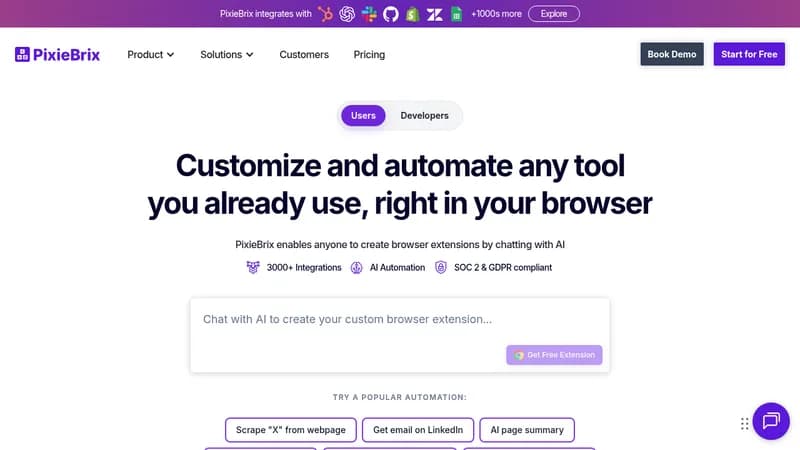Expand the Solutions dropdown menu

227,55
